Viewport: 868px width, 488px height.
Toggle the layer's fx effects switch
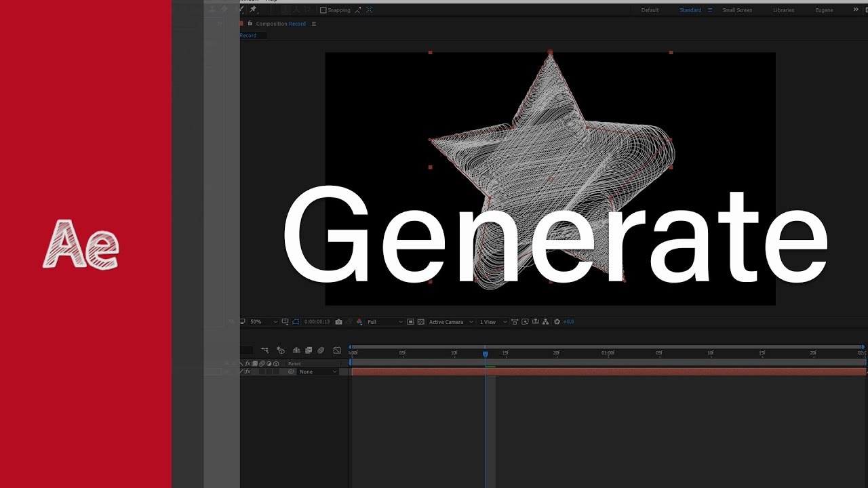pyautogui.click(x=248, y=371)
